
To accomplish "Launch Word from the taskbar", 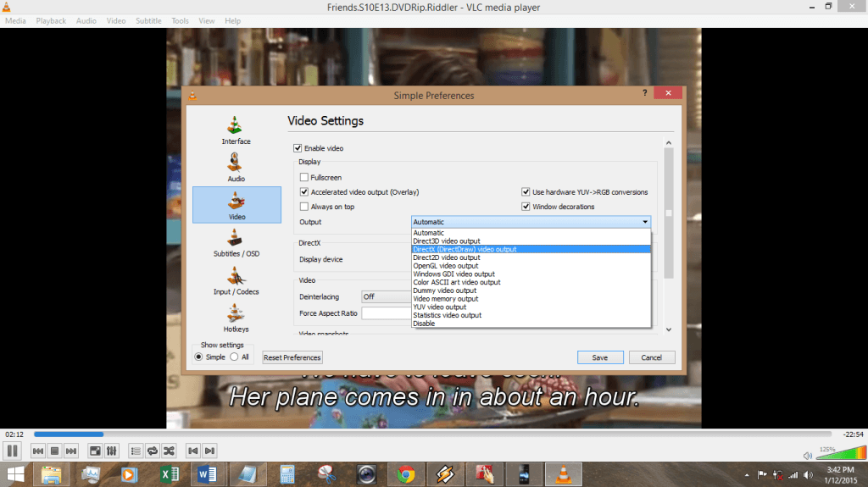I will pyautogui.click(x=208, y=475).
